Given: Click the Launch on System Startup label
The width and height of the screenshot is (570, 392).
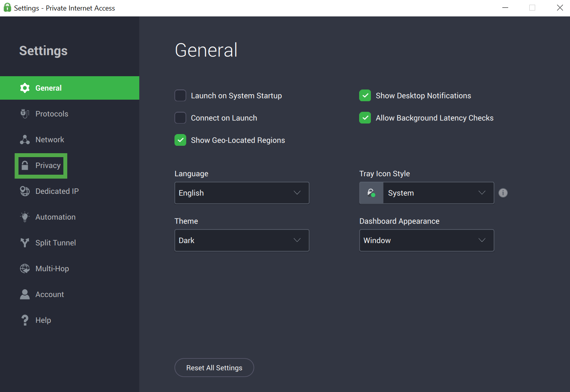Looking at the screenshot, I should (x=236, y=96).
